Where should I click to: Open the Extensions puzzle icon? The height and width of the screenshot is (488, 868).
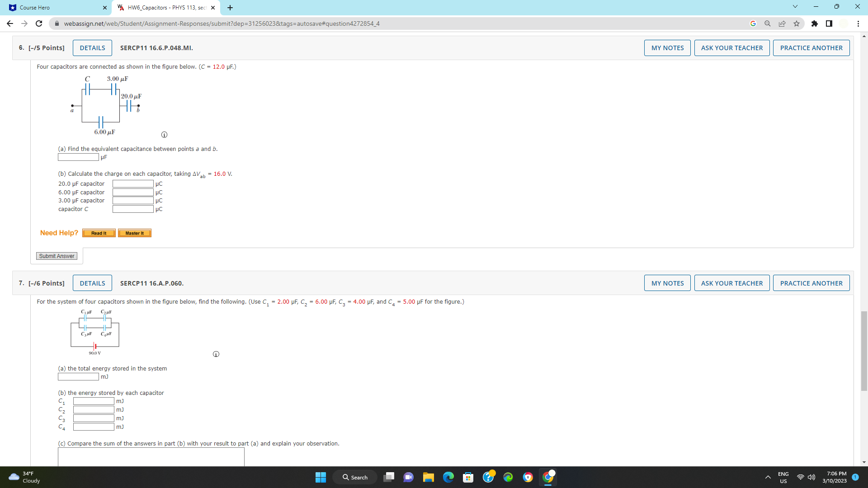point(814,23)
